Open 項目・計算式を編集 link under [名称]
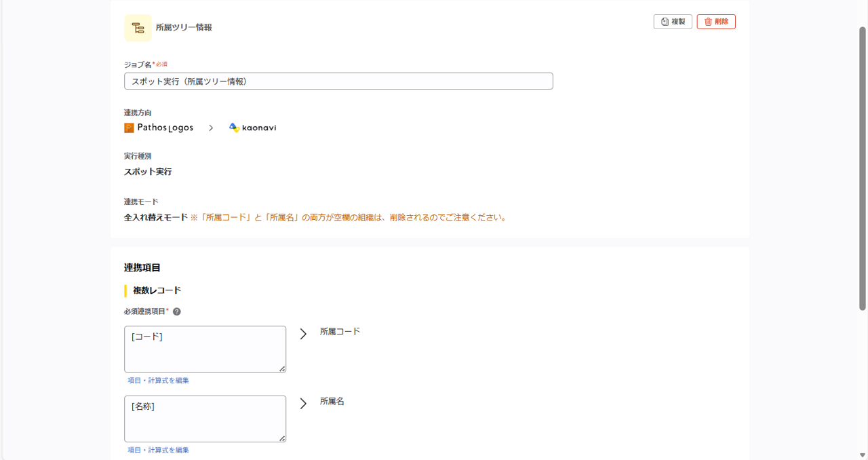 pos(159,451)
